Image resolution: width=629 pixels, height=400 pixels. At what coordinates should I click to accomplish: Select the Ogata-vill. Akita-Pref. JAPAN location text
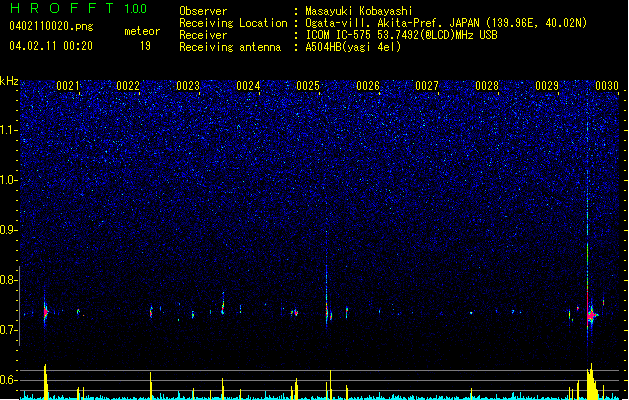pyautogui.click(x=446, y=23)
